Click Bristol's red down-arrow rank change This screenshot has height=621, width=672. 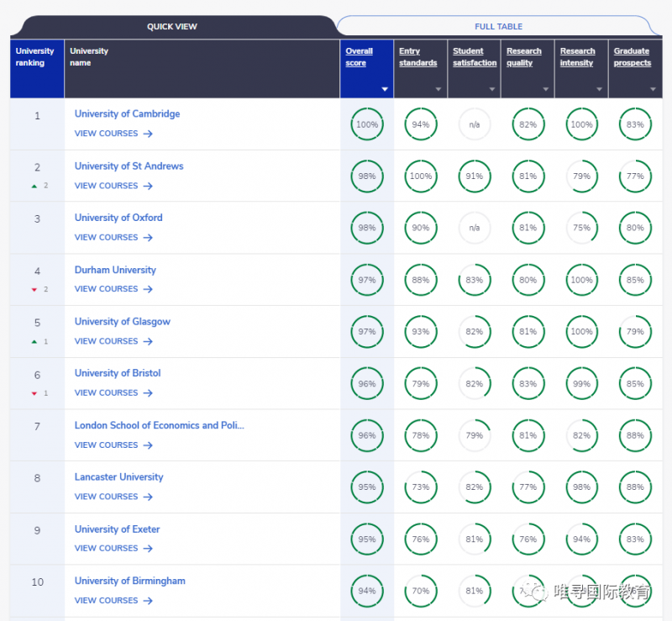pyautogui.click(x=34, y=394)
